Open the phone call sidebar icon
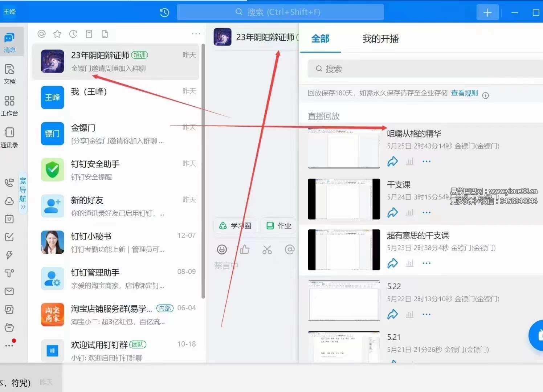 point(9,183)
